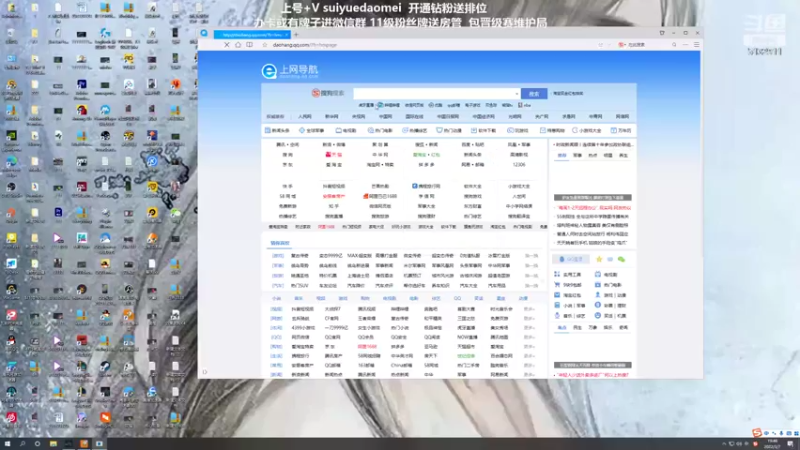Choose the 搜狗搜索 engine selector
The image size is (800, 450).
tap(329, 93)
